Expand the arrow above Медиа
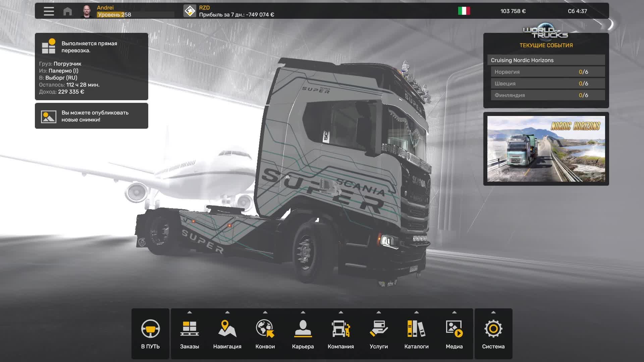 tap(454, 312)
